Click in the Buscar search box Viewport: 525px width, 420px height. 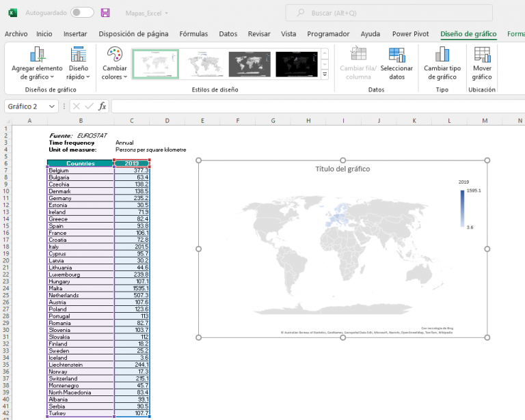(x=390, y=13)
